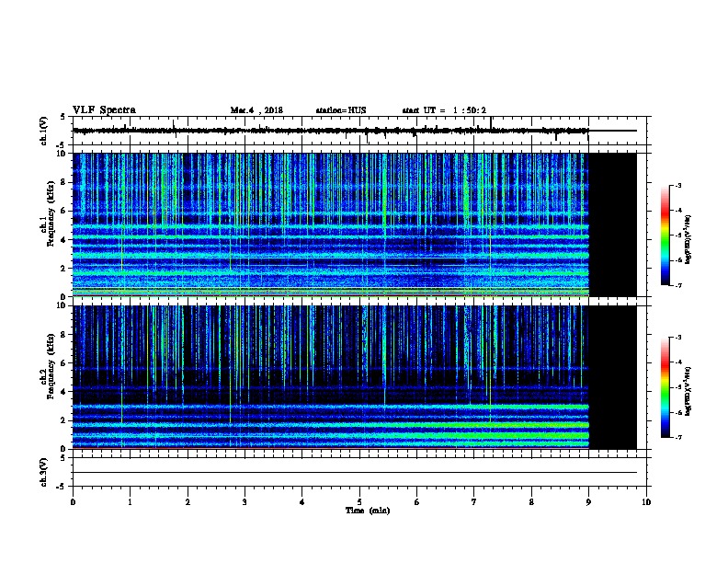Click the "station=HUS" header text
The height and width of the screenshot is (563, 728).
point(341,110)
